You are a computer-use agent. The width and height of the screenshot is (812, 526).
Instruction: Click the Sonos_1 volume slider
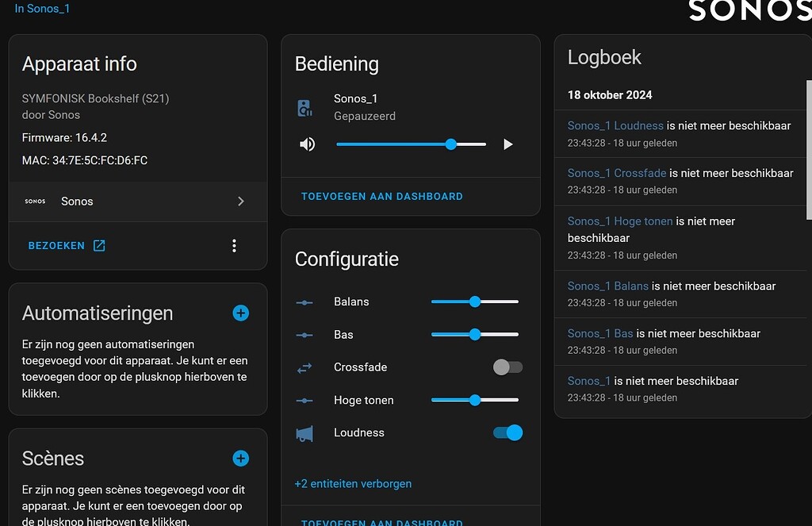pyautogui.click(x=411, y=144)
